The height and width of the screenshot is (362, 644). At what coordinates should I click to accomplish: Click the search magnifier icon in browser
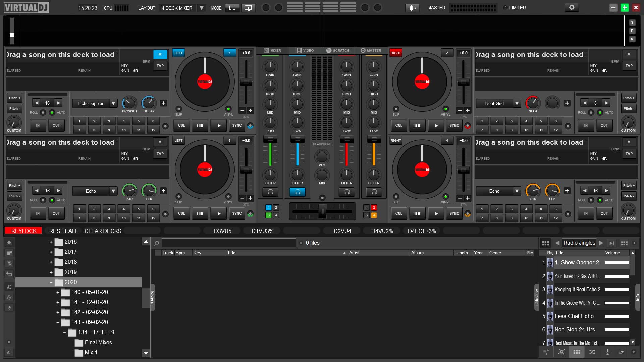156,243
